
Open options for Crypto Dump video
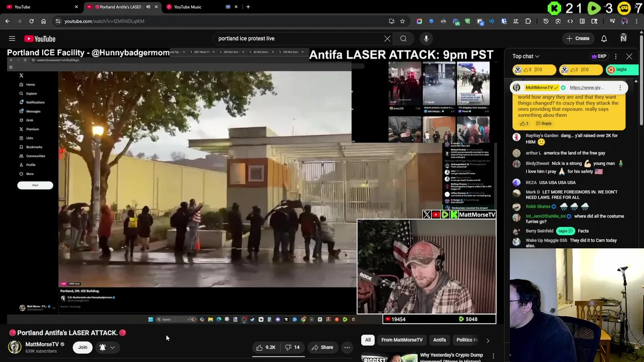point(493,356)
